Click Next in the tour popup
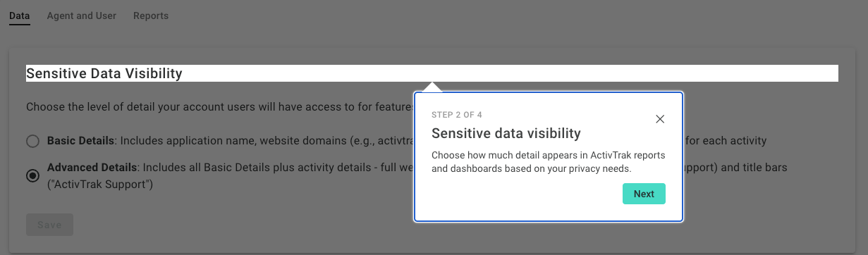Viewport: 868px width, 255px height. (644, 194)
